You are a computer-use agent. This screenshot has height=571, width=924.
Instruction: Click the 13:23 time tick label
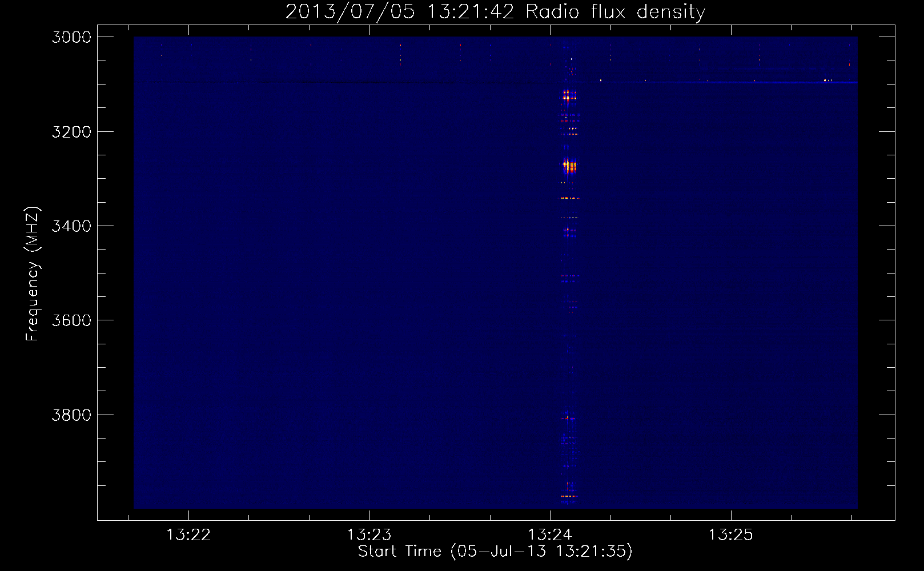(x=369, y=534)
